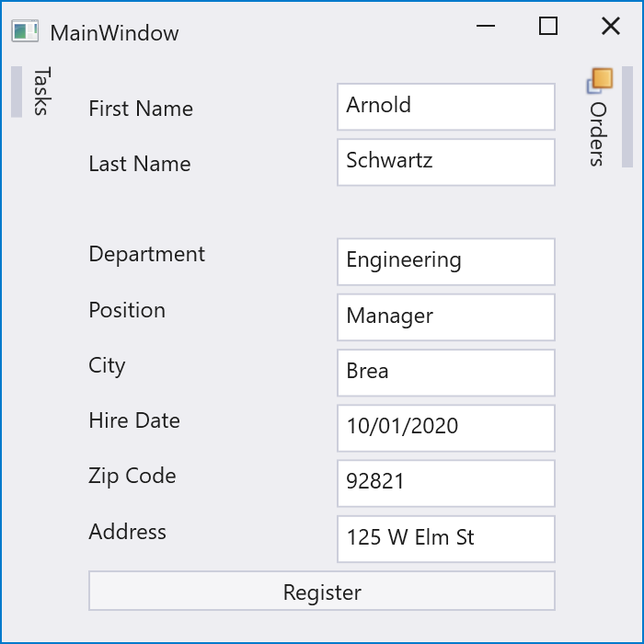Select the Zip Code field showing 92821
The width and height of the screenshot is (644, 644).
(446, 482)
